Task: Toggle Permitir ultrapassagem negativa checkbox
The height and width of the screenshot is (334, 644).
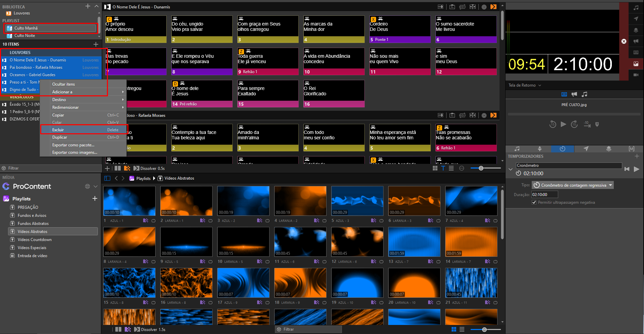Action: tap(534, 202)
